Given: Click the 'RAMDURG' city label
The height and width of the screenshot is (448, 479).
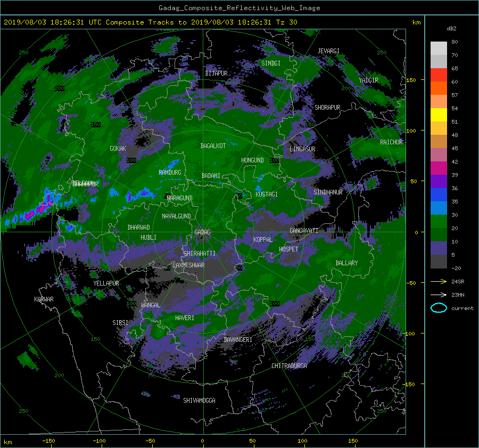Looking at the screenshot, I should (x=170, y=173).
